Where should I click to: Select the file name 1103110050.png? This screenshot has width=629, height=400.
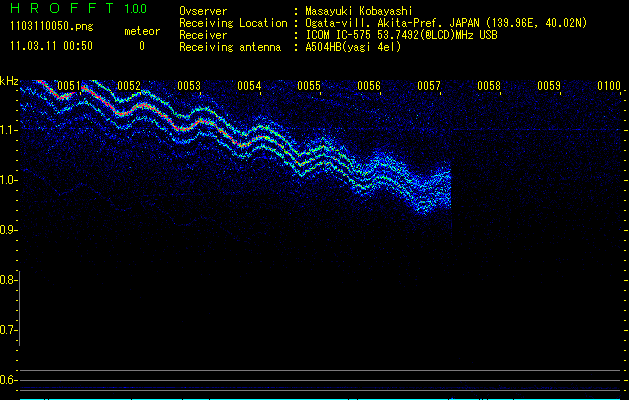[x=51, y=27]
